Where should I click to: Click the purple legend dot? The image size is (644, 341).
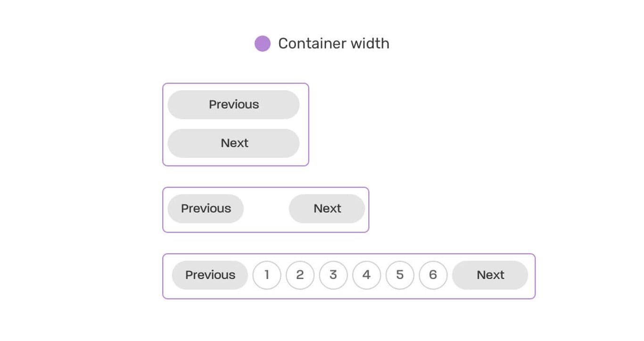(x=263, y=44)
